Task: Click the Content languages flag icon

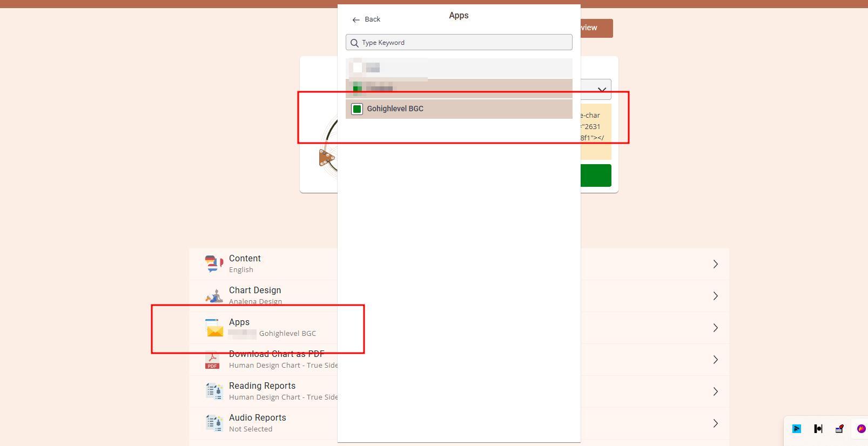Action: point(214,264)
